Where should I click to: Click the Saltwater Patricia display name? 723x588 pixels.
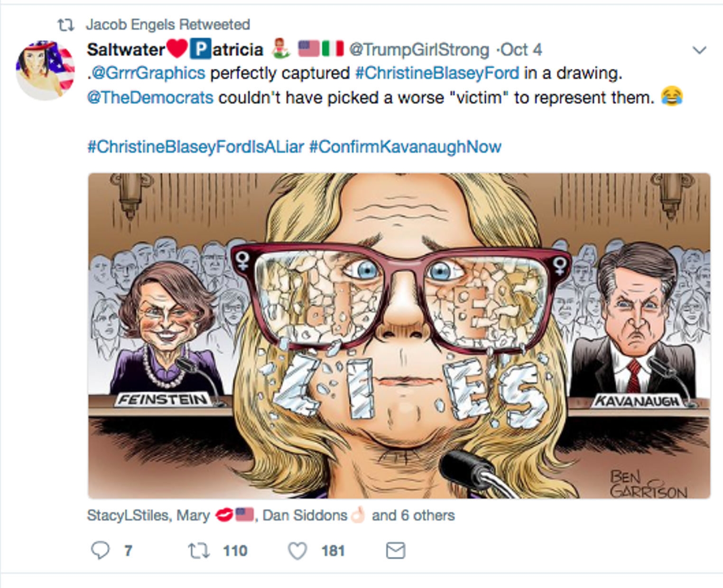click(175, 49)
